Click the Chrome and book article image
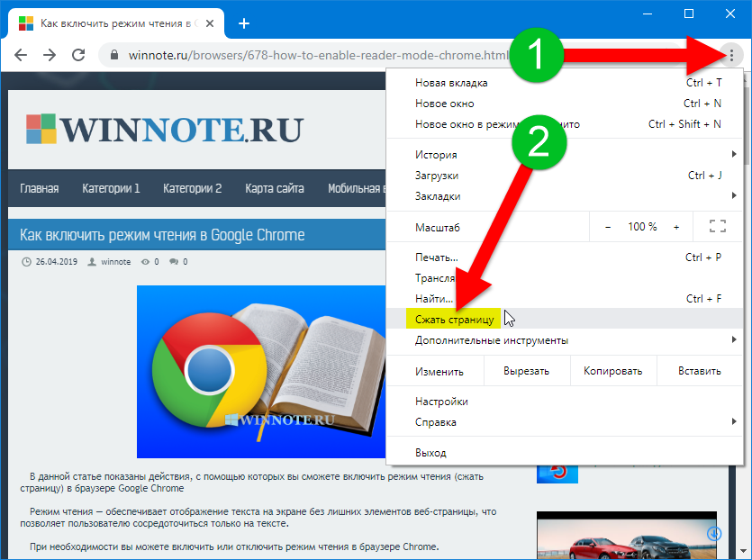 coord(261,372)
